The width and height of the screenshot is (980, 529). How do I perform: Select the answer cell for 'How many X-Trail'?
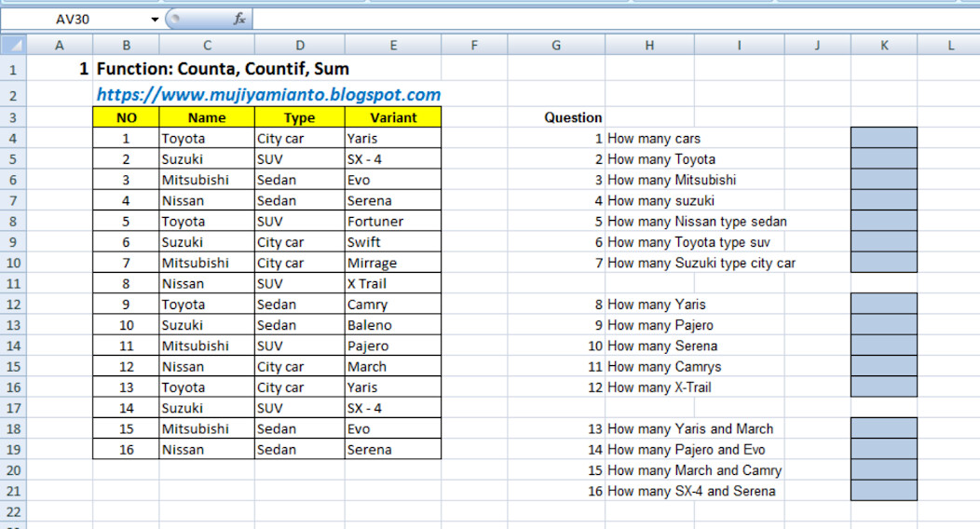tap(884, 387)
